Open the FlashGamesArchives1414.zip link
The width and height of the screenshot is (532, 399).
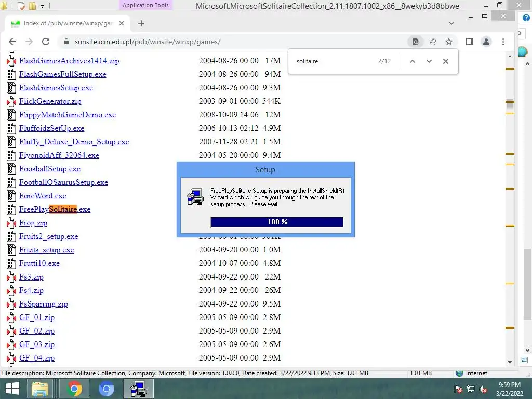tap(69, 61)
